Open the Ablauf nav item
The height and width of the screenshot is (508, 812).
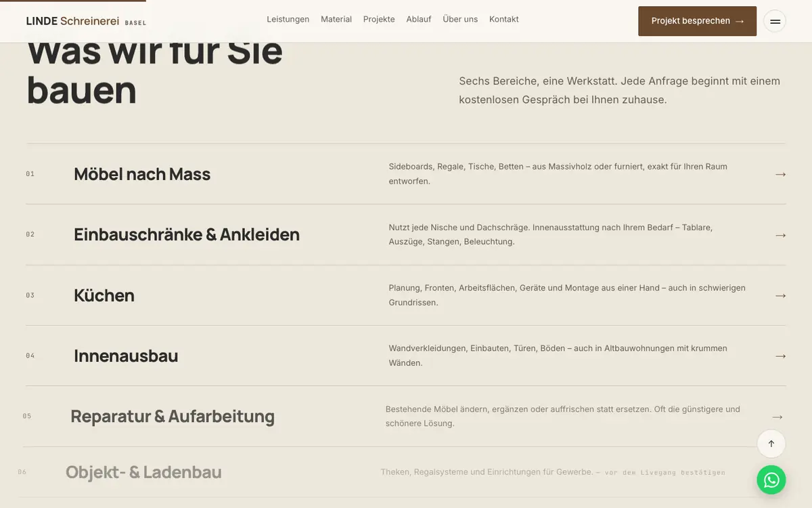(419, 20)
